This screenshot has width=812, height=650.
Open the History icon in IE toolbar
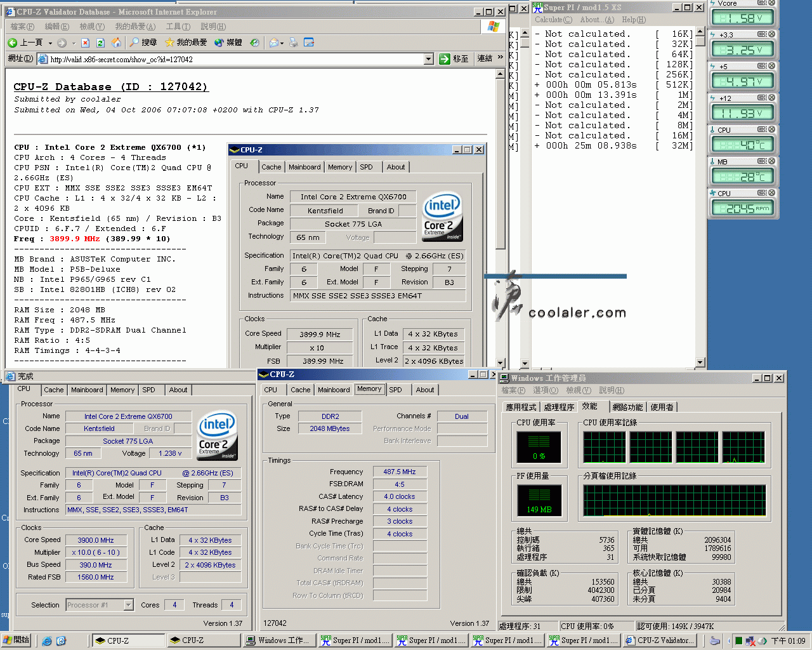pyautogui.click(x=254, y=43)
